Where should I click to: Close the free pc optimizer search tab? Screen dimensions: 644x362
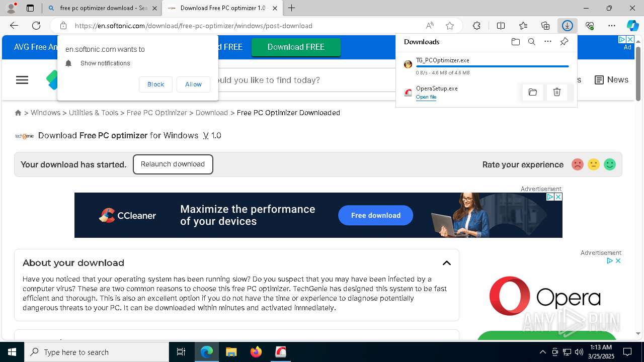[x=154, y=8]
